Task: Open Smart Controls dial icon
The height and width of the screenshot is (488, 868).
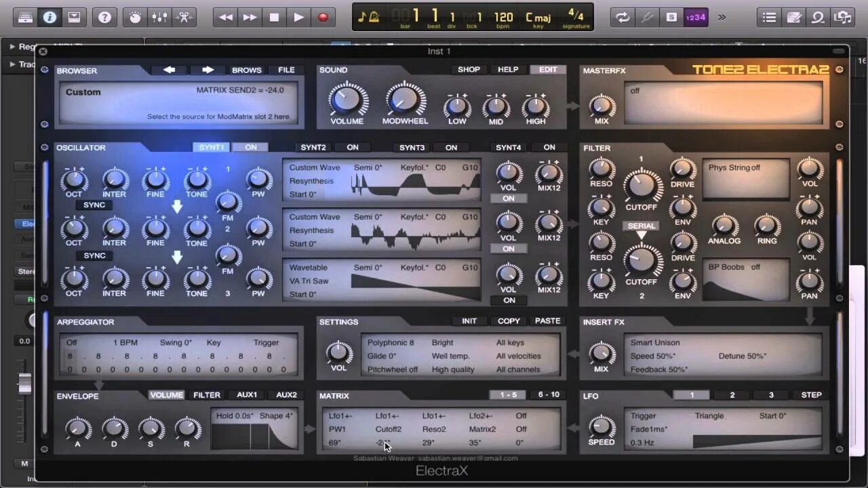Action: point(135,18)
